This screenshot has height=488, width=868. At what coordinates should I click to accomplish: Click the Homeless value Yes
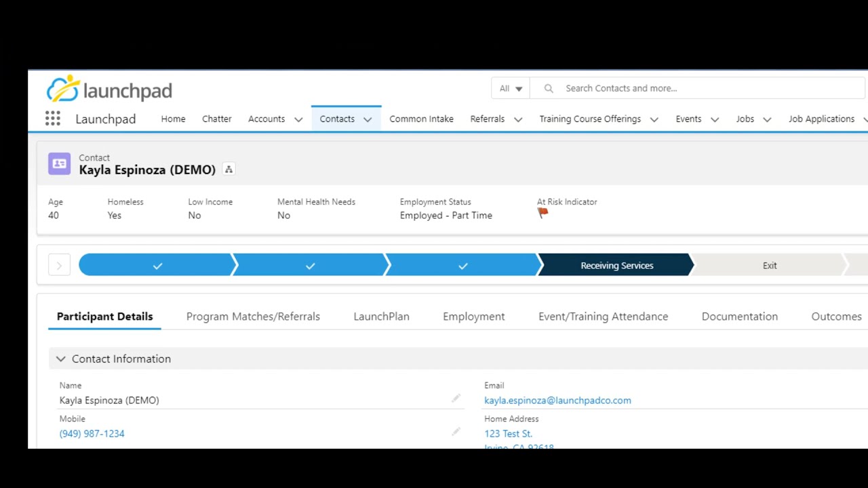click(x=114, y=216)
